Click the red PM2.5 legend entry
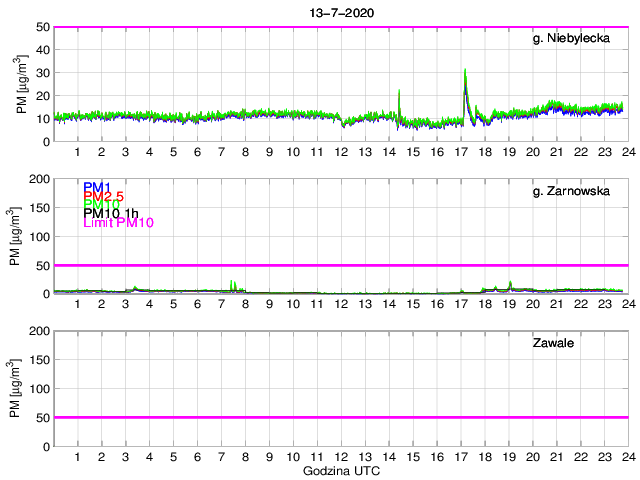 [104, 196]
